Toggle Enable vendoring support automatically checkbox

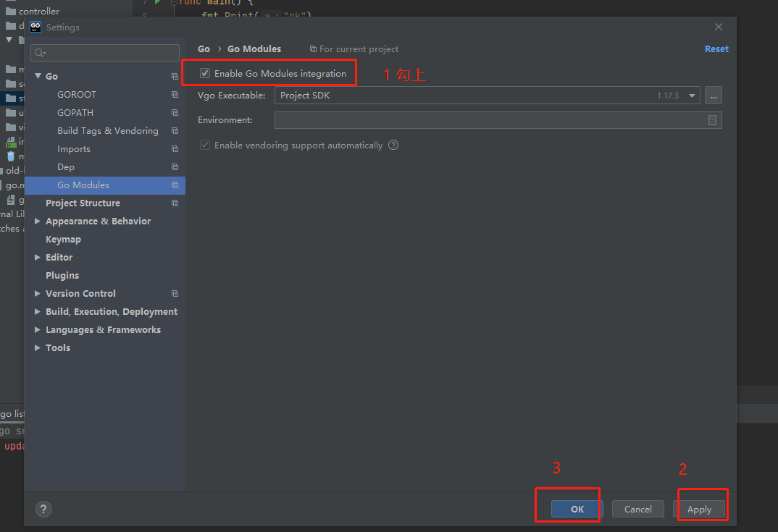[205, 145]
